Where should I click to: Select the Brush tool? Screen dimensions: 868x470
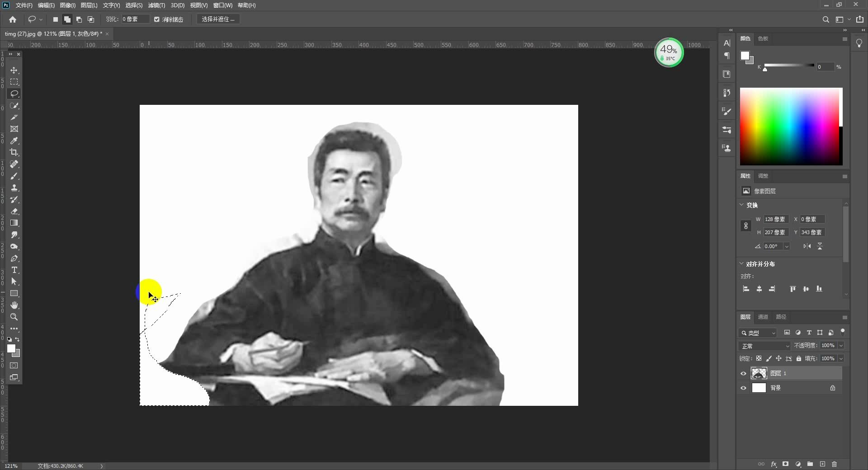(x=14, y=177)
